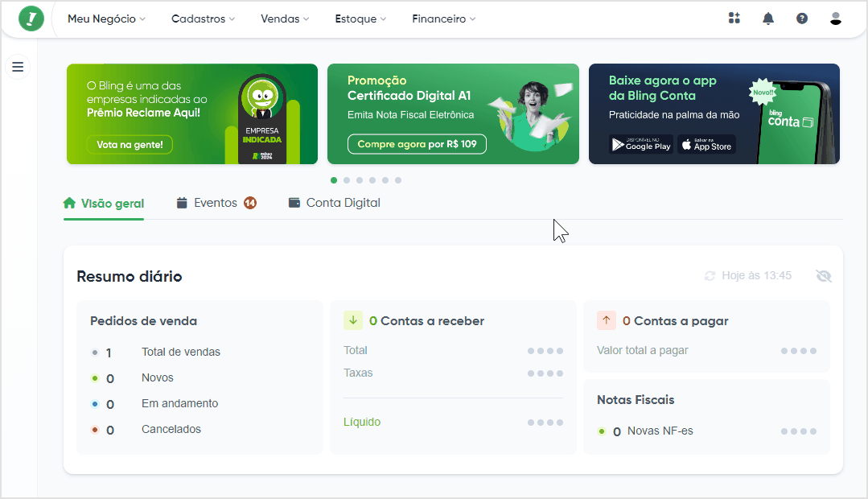Click the Novos orders row
The height and width of the screenshot is (499, 868).
[132, 377]
